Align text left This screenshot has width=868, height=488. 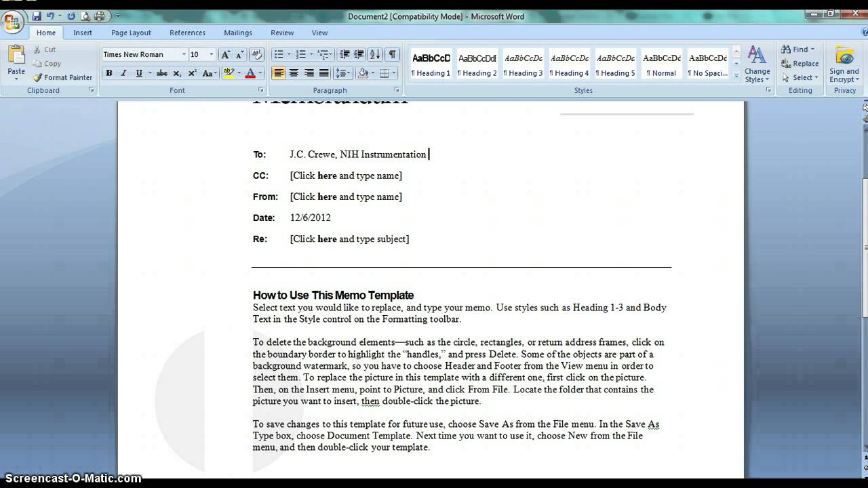[x=279, y=73]
